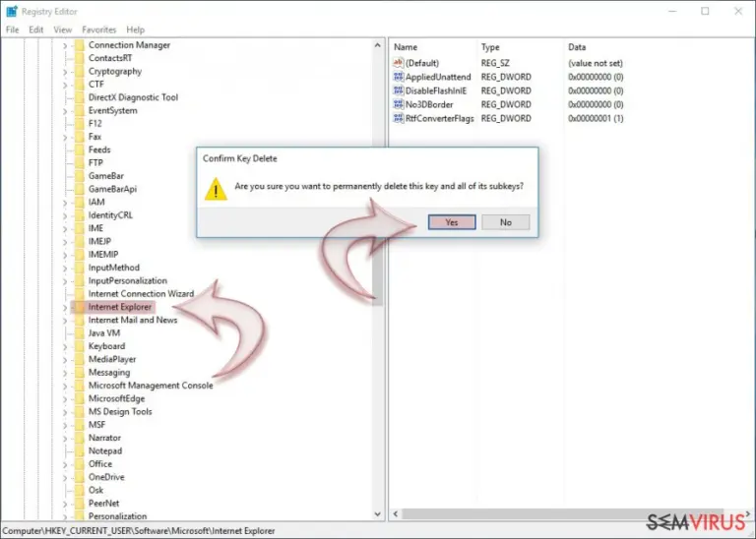Click the MediaPlayer folder icon
The height and width of the screenshot is (539, 756).
tap(80, 359)
